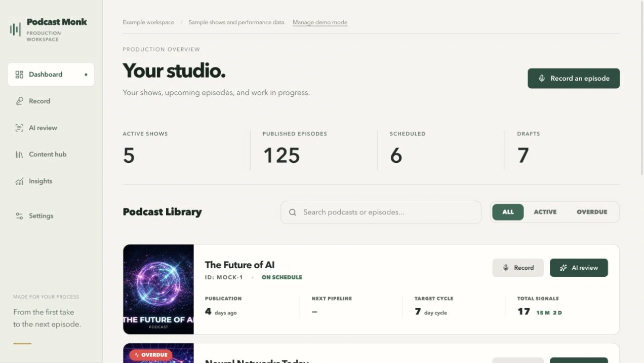
Task: Click the ID: MOCK-1 label
Action: [224, 277]
